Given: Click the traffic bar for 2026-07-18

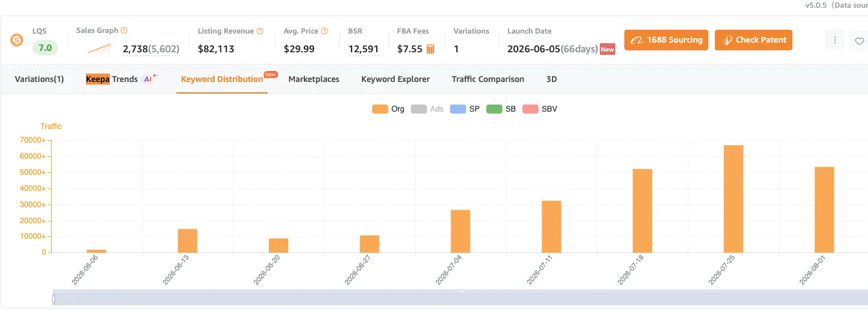Looking at the screenshot, I should 642,211.
